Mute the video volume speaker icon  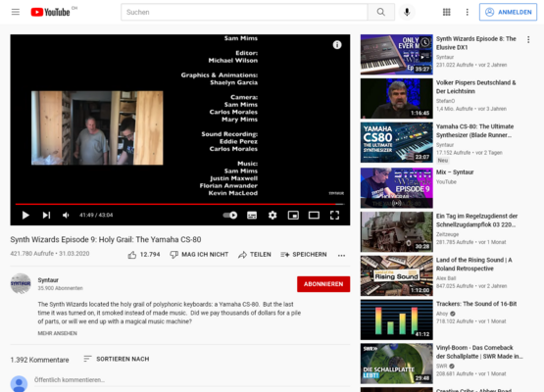tap(66, 215)
